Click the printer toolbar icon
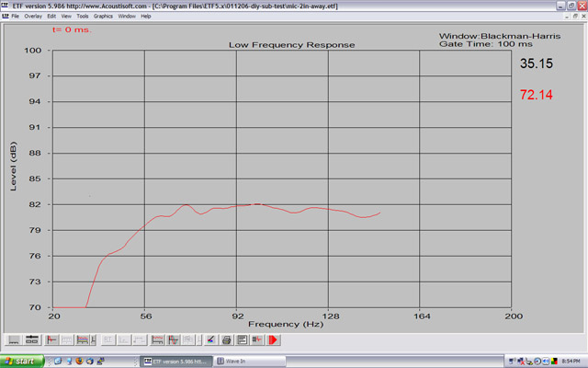The image size is (588, 368). coord(227,339)
